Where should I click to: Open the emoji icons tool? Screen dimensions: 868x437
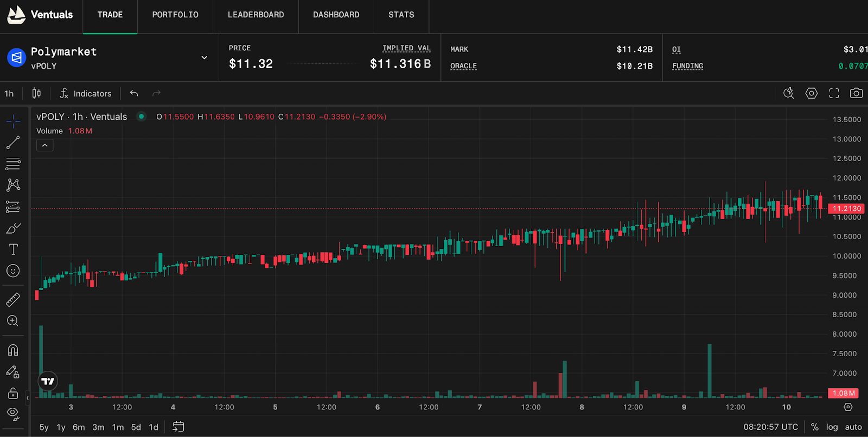click(13, 271)
